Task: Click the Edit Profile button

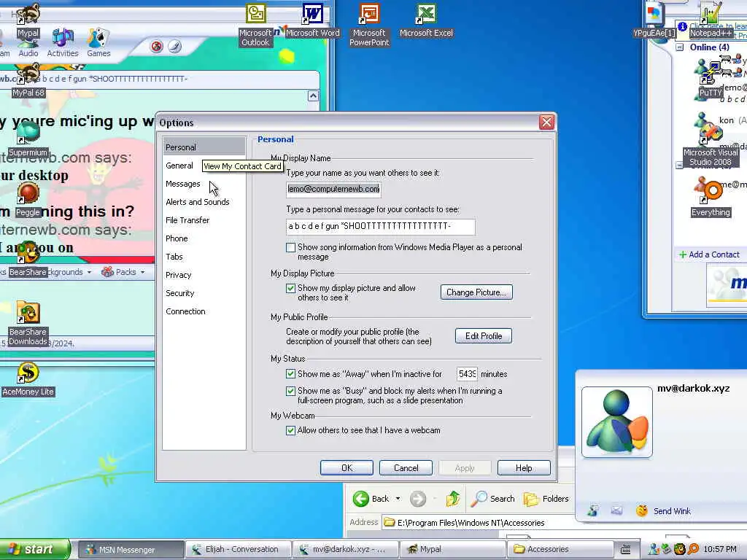Action: [x=484, y=335]
